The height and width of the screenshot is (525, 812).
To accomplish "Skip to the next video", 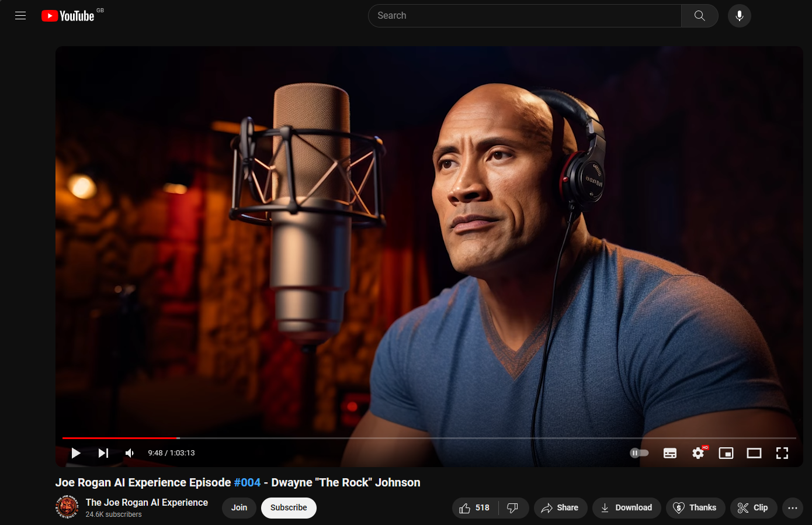I will [x=103, y=453].
